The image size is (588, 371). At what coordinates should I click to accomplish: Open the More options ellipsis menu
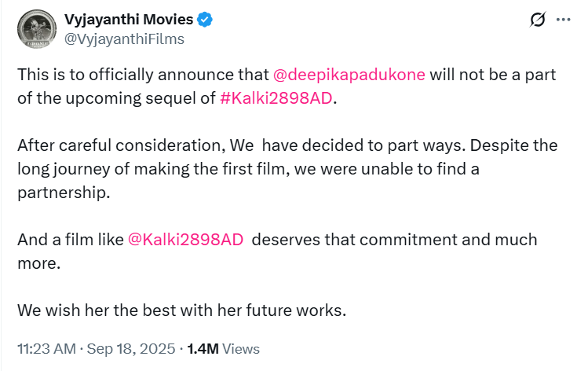(564, 20)
